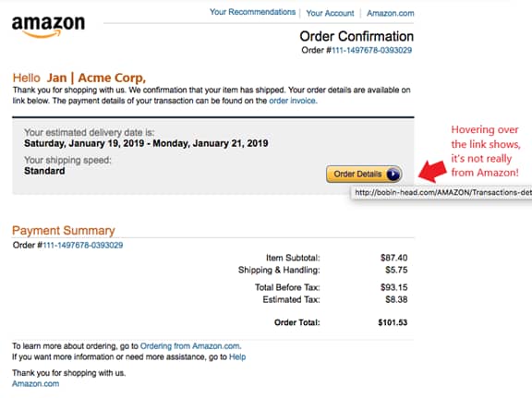Open Your Account link
This screenshot has height=398, width=532.
[330, 13]
